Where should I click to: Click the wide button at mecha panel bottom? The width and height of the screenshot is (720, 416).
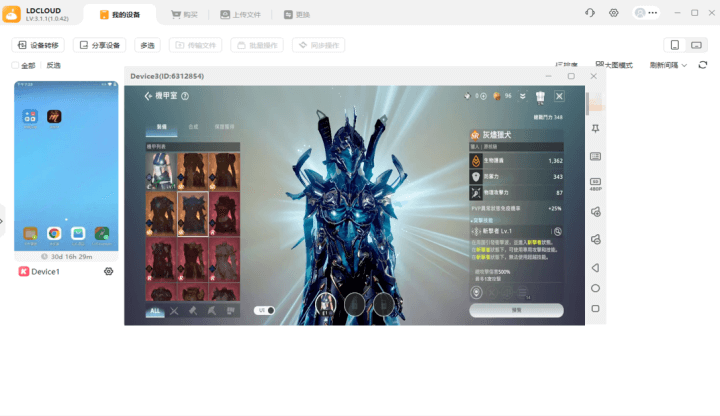click(x=516, y=310)
